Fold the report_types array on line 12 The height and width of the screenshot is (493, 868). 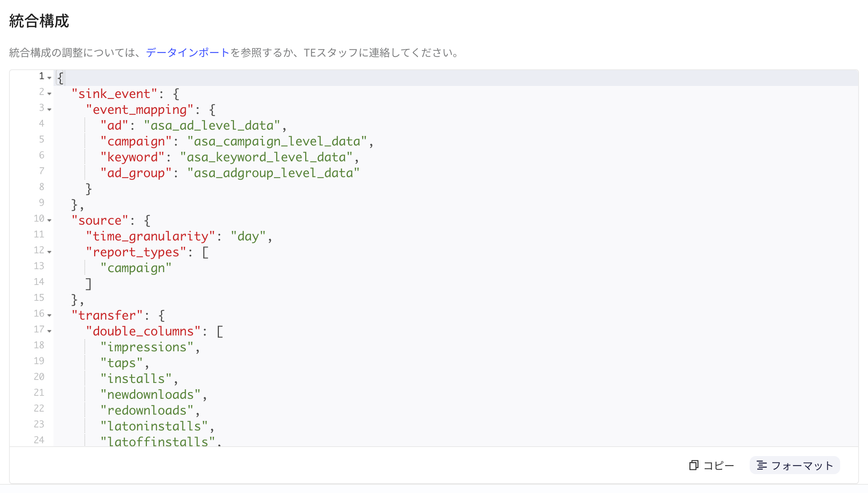pyautogui.click(x=49, y=252)
